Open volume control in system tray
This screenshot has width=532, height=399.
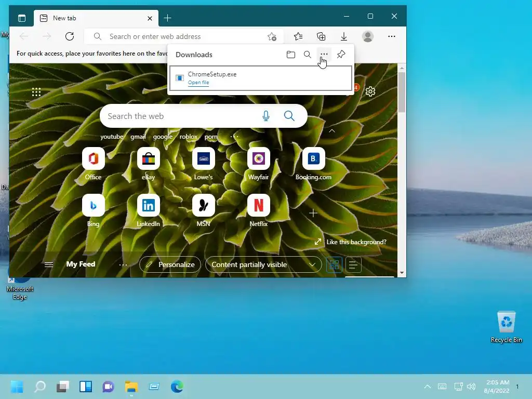(471, 387)
